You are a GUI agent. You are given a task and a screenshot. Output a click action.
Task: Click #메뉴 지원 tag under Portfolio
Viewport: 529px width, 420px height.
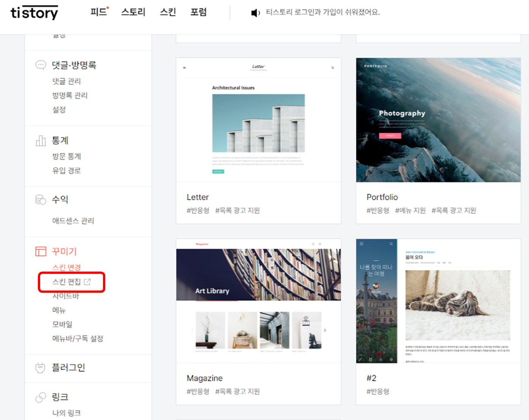410,211
